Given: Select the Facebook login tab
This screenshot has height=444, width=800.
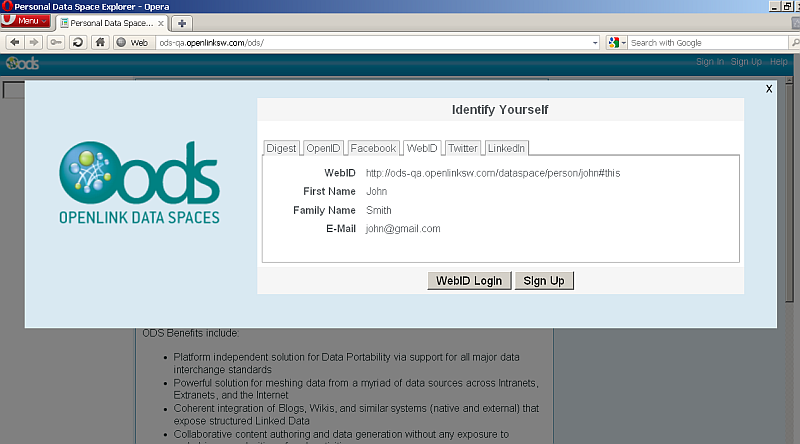Looking at the screenshot, I should point(372,148).
